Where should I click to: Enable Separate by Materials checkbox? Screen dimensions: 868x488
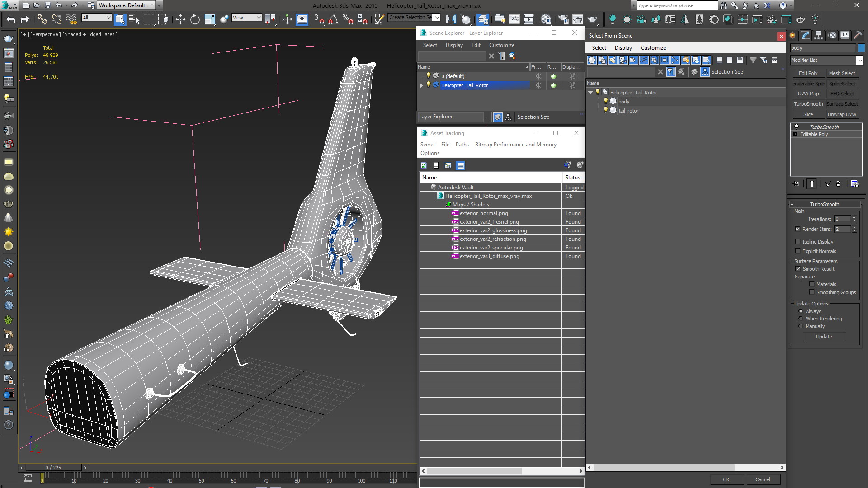[x=811, y=284]
